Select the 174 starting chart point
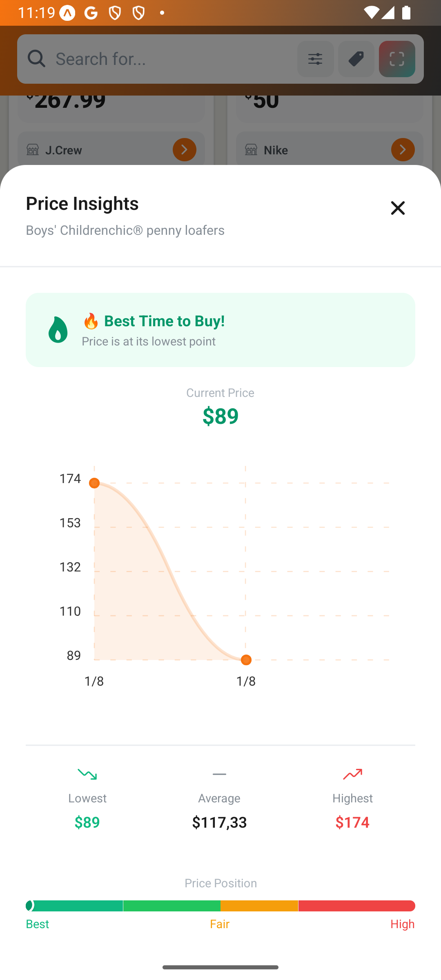Image resolution: width=441 pixels, height=980 pixels. pyautogui.click(x=94, y=483)
